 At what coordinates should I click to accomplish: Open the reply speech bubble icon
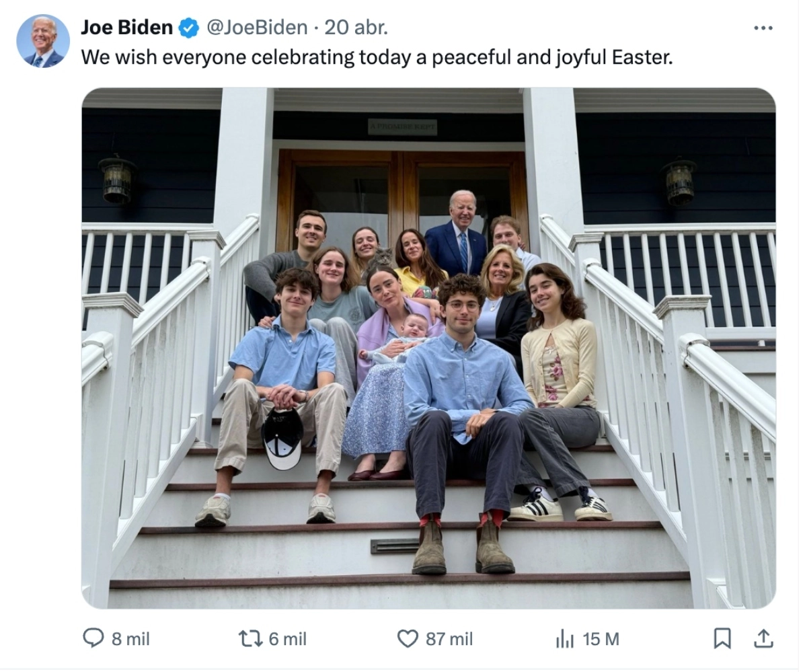tap(93, 638)
